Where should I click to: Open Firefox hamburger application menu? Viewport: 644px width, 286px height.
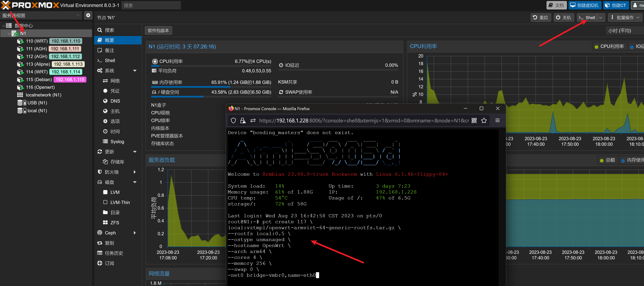click(498, 121)
